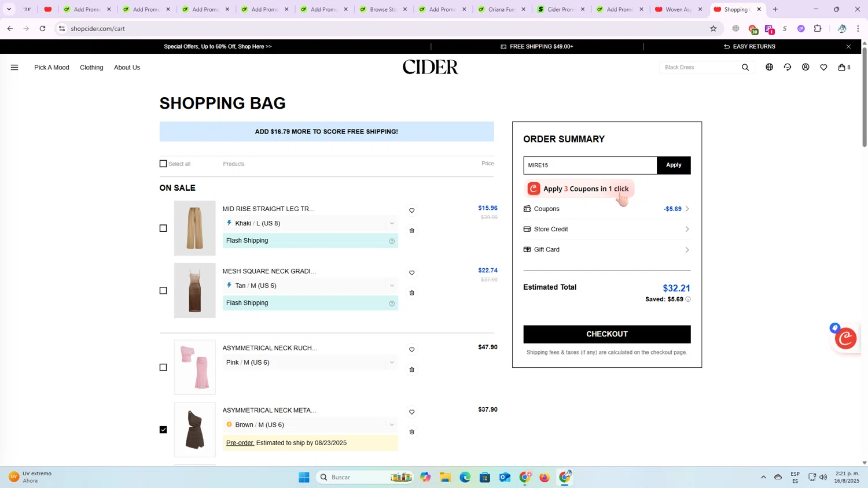Screen dimensions: 868x488
Task: Switch to the Browse Sto browser tab
Action: click(x=382, y=9)
